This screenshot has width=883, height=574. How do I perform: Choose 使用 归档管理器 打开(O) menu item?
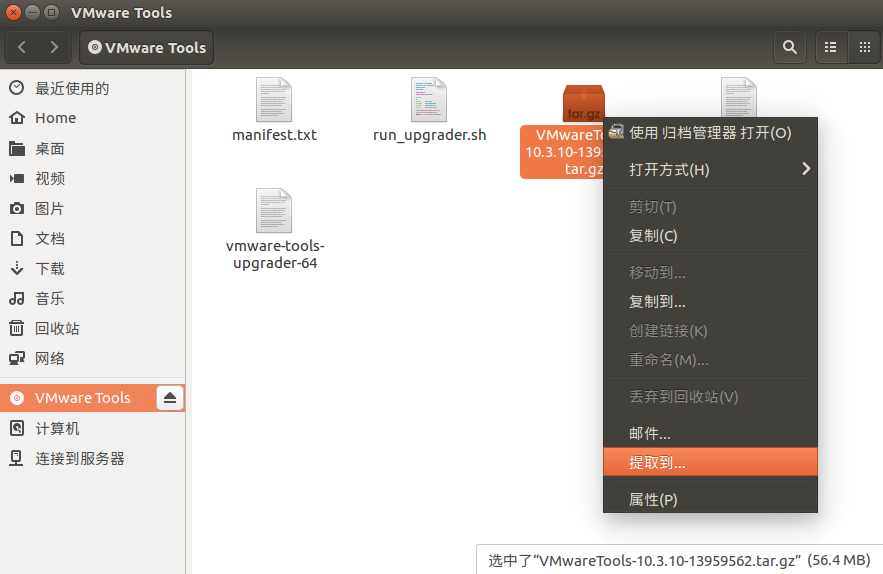pyautogui.click(x=710, y=133)
